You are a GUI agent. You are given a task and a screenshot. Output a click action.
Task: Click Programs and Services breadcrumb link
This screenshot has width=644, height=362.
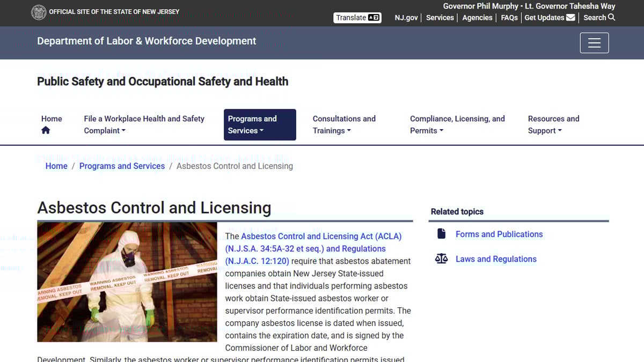pos(122,166)
